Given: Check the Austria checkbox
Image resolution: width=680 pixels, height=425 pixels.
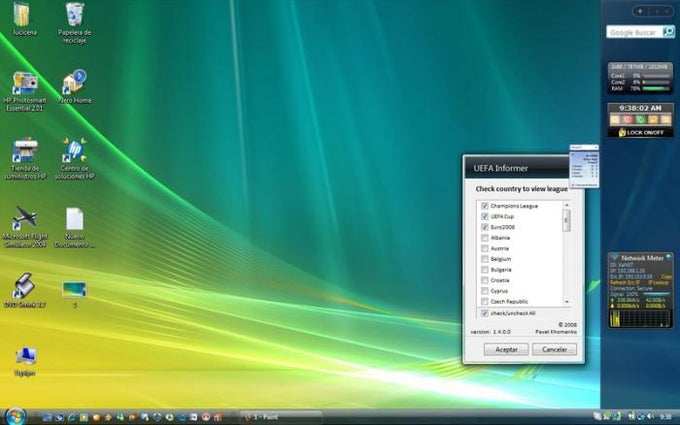Looking at the screenshot, I should [485, 248].
